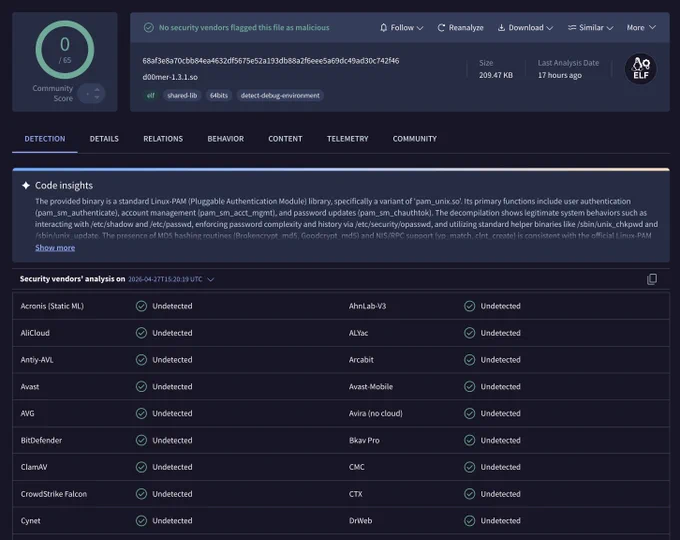Click the ELF file type icon
The width and height of the screenshot is (680, 540).
tap(640, 69)
